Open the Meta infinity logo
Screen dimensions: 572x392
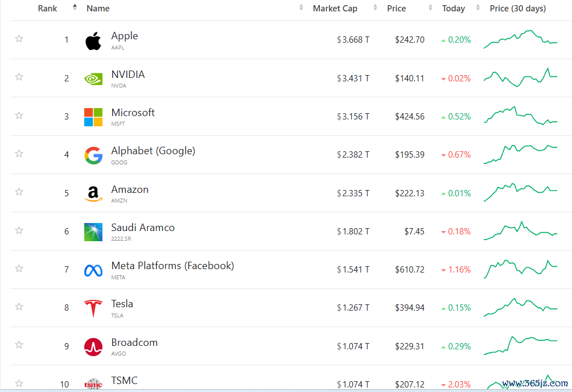click(x=93, y=270)
